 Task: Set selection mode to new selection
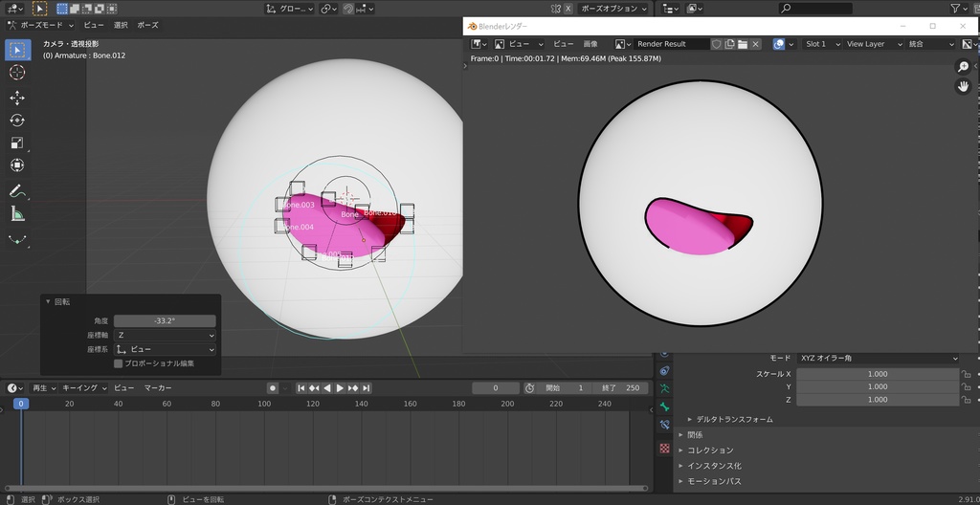coord(62,9)
